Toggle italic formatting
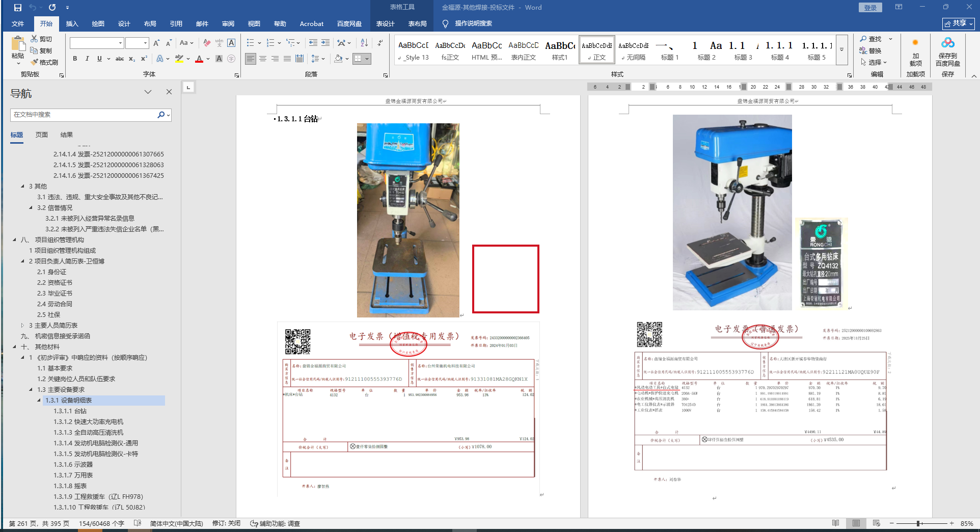Image resolution: width=980 pixels, height=532 pixels. click(x=87, y=59)
